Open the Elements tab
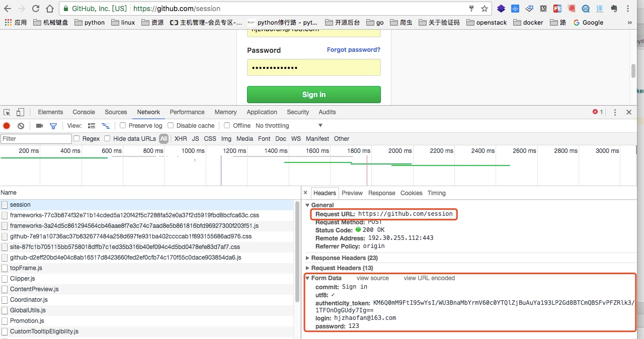This screenshot has width=644, height=339. (50, 112)
